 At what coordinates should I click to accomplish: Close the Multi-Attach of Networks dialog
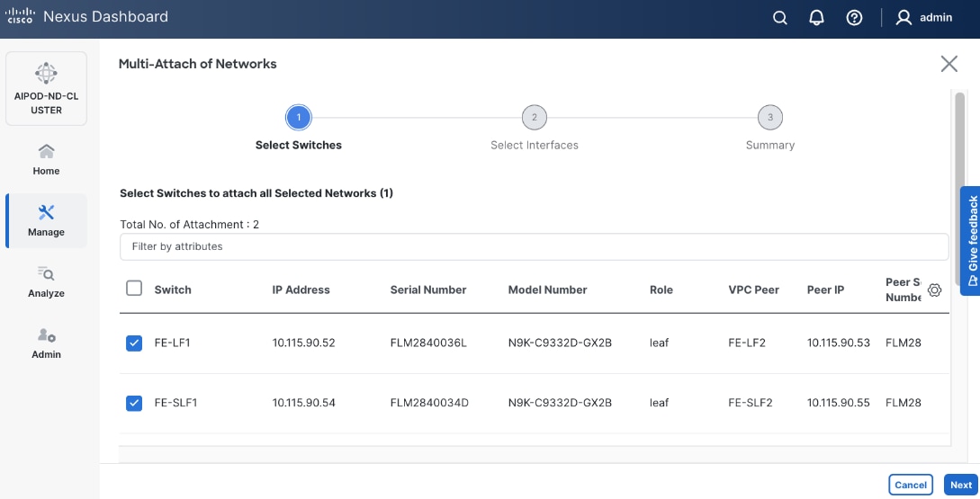pyautogui.click(x=949, y=64)
